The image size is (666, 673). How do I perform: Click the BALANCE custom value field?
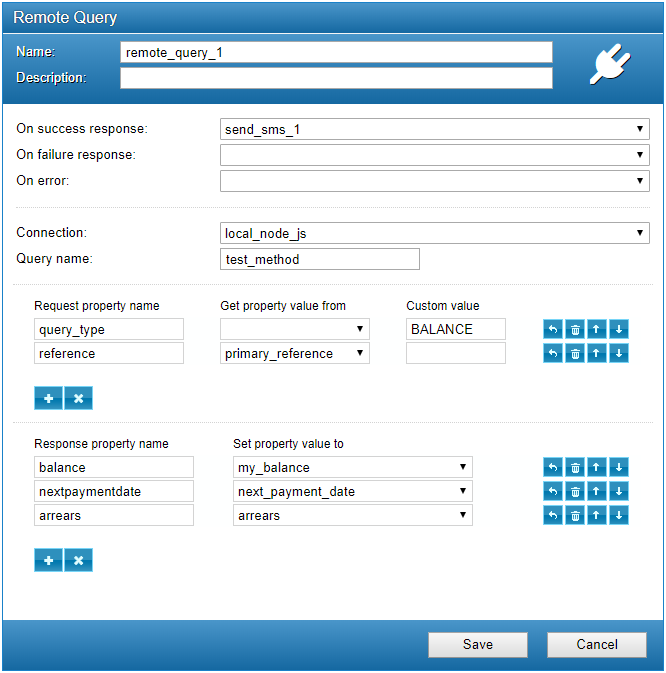click(x=456, y=329)
